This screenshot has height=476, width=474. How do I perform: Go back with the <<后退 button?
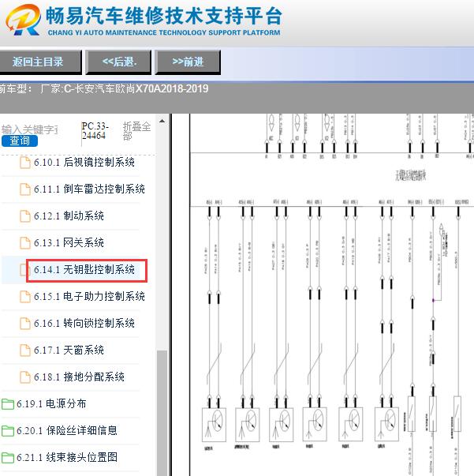coord(118,62)
